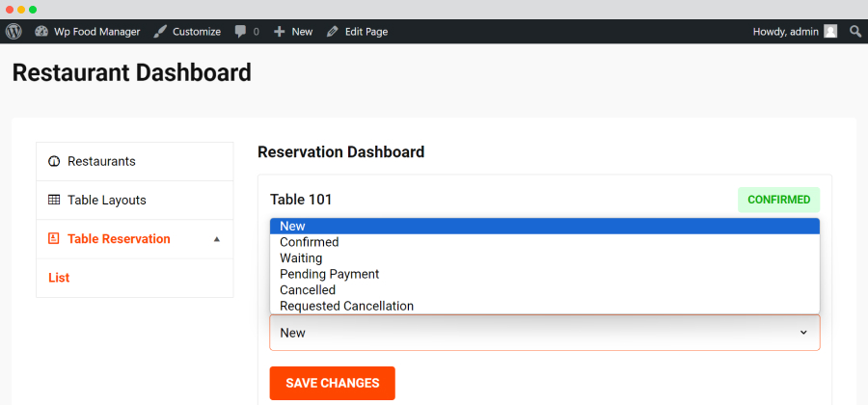Click the Restaurant Dashboard page title

point(132,72)
